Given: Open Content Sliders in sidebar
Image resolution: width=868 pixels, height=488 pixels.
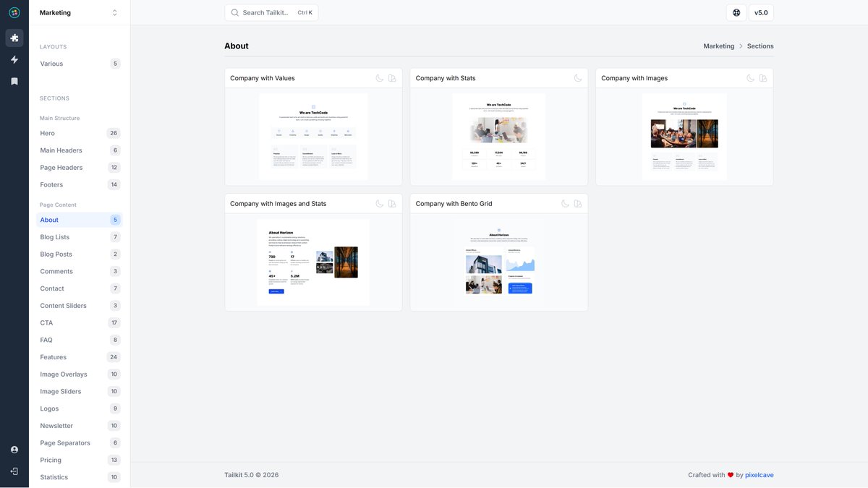Looking at the screenshot, I should click(x=80, y=306).
